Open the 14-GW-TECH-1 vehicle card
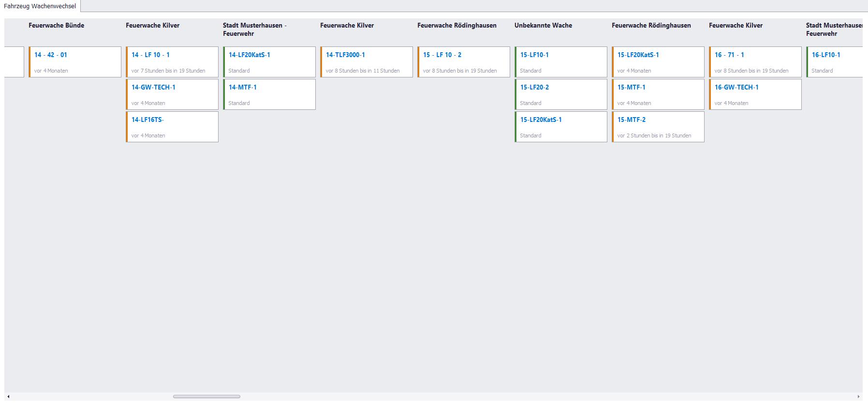 click(x=172, y=94)
